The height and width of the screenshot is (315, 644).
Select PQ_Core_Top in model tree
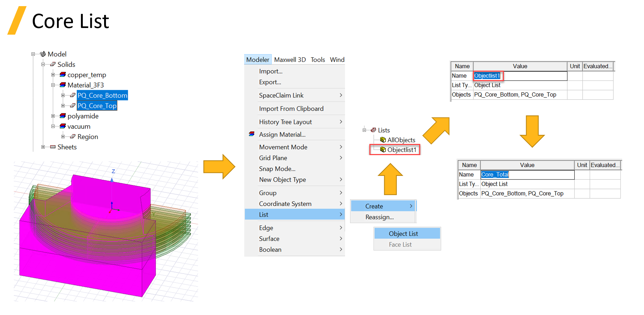tap(97, 106)
